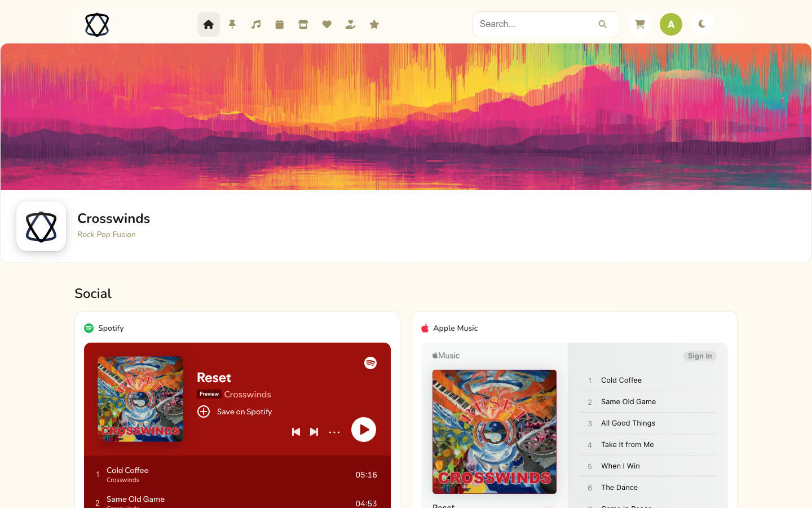
Task: Toggle dark mode with the moon icon
Action: point(702,24)
